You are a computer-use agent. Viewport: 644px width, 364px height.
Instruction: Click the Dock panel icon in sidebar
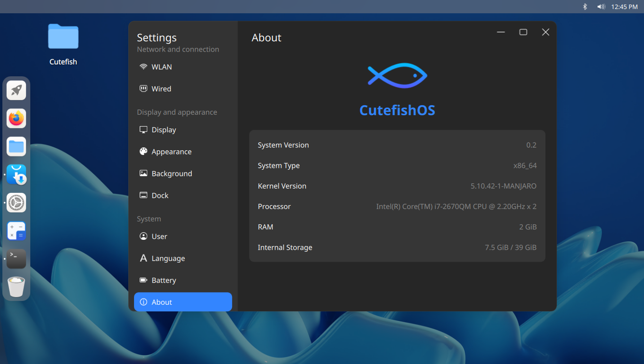point(143,195)
